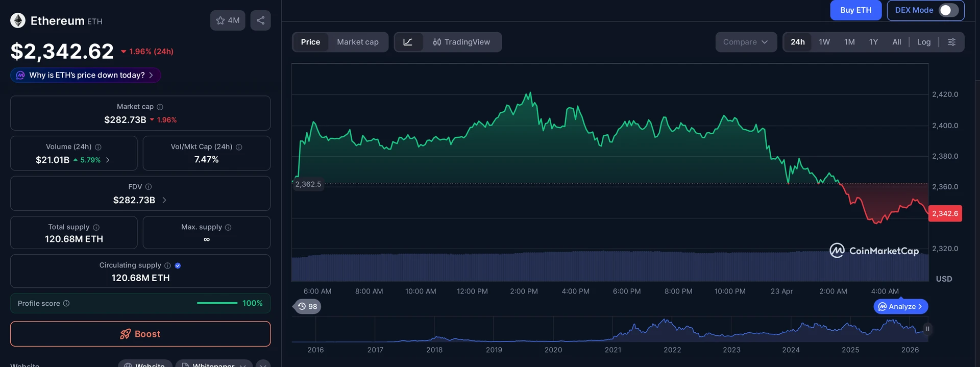Open Why is ETH's price down today

(86, 75)
